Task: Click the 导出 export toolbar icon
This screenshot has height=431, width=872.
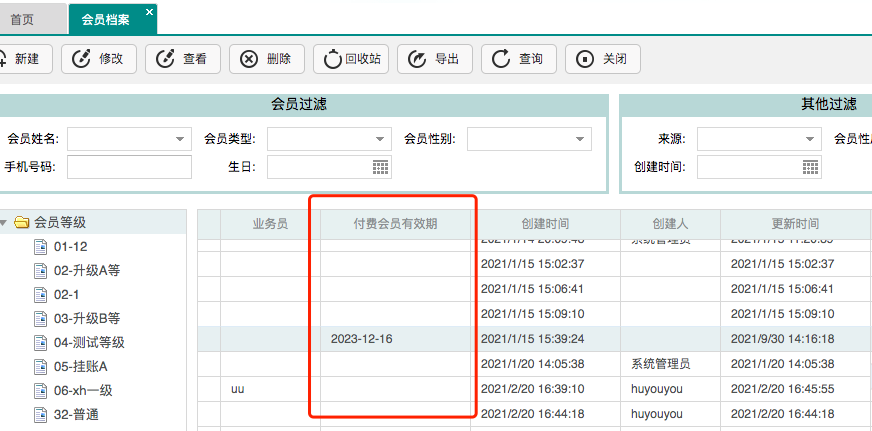Action: pyautogui.click(x=415, y=59)
